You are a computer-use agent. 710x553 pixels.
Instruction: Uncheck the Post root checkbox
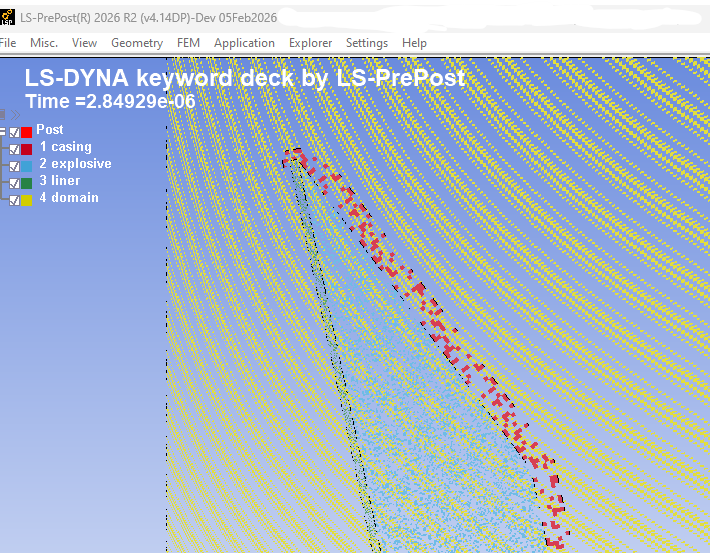[14, 132]
